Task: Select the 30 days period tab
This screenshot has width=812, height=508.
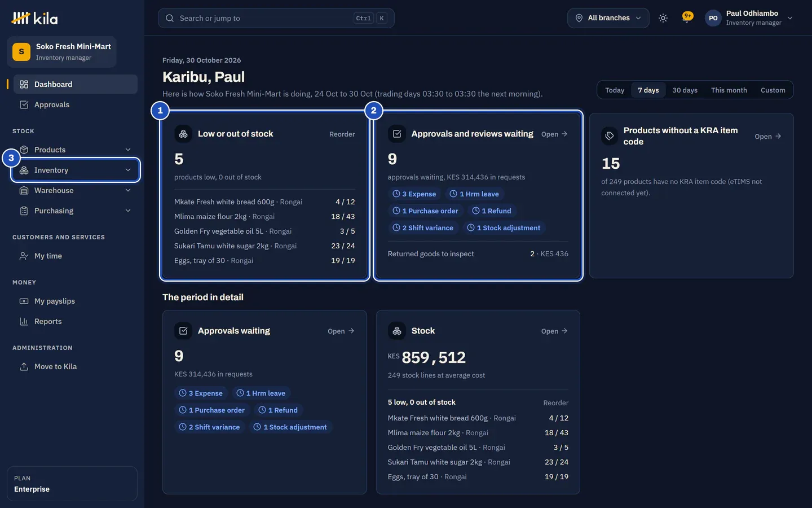Action: click(x=685, y=90)
